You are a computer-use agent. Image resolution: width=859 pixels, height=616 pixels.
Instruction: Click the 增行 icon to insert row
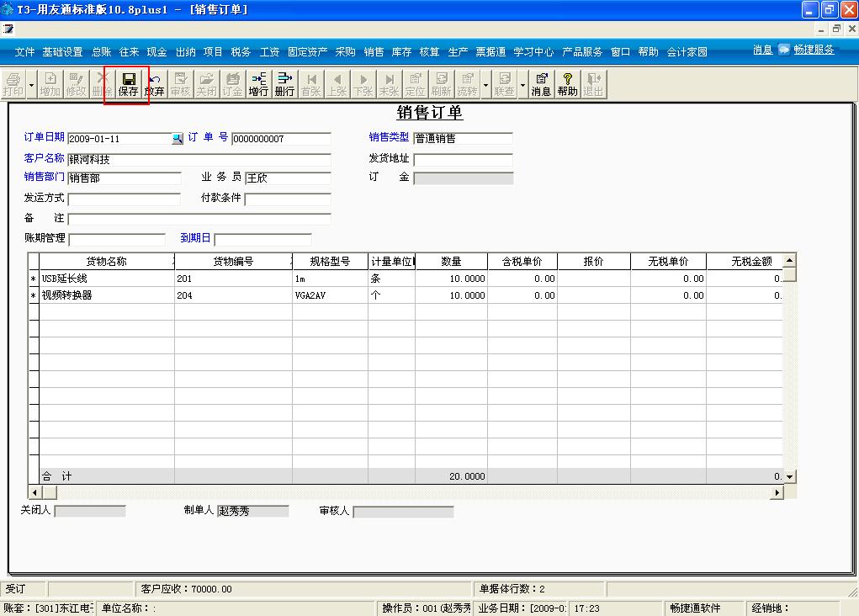pos(258,84)
